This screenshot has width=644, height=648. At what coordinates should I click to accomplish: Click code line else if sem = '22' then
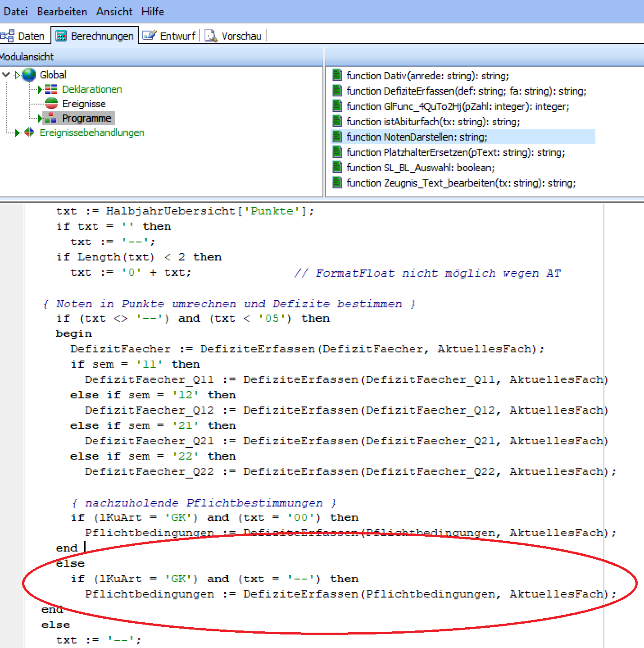click(153, 456)
